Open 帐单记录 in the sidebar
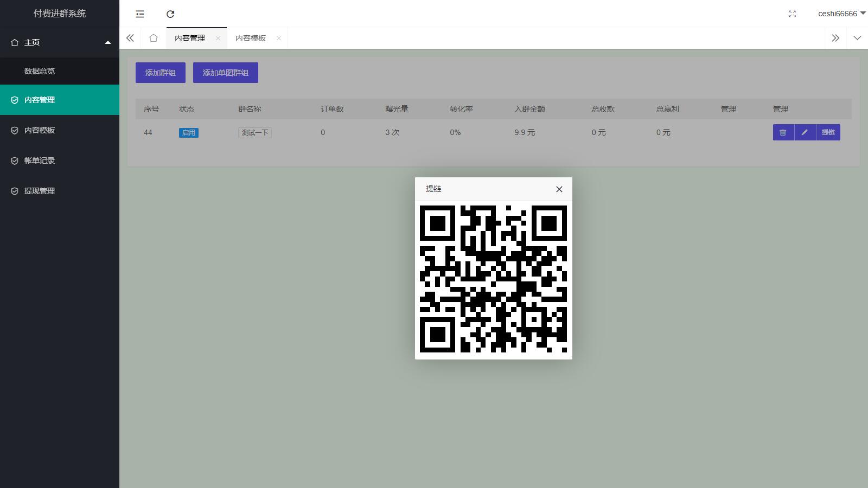Screen dimensions: 868x488 [60, 160]
